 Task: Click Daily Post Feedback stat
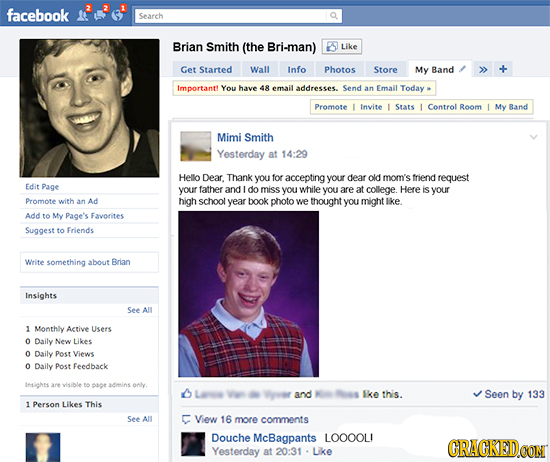point(67,366)
